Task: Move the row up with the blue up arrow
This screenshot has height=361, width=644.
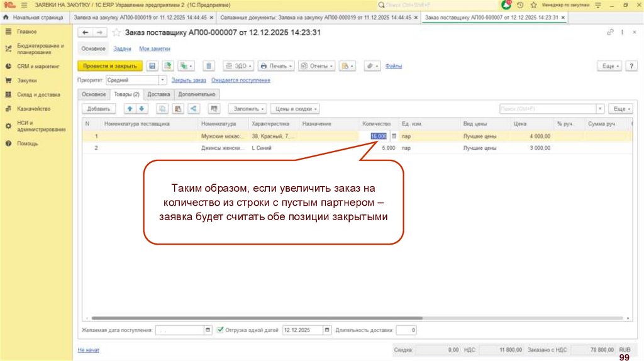Action: [x=130, y=109]
